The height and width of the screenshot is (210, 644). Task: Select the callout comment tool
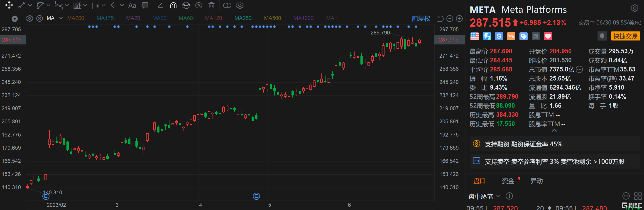point(145,5)
